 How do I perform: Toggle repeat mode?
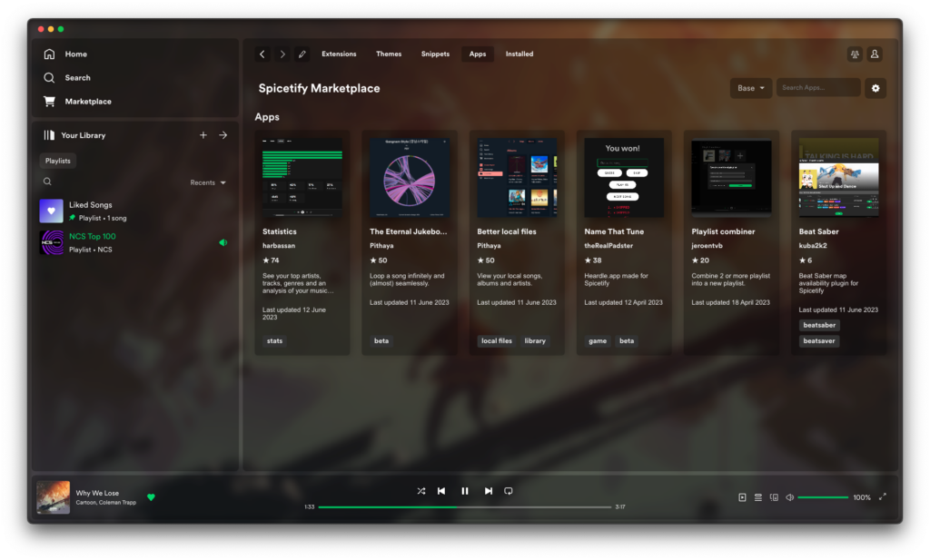click(509, 491)
